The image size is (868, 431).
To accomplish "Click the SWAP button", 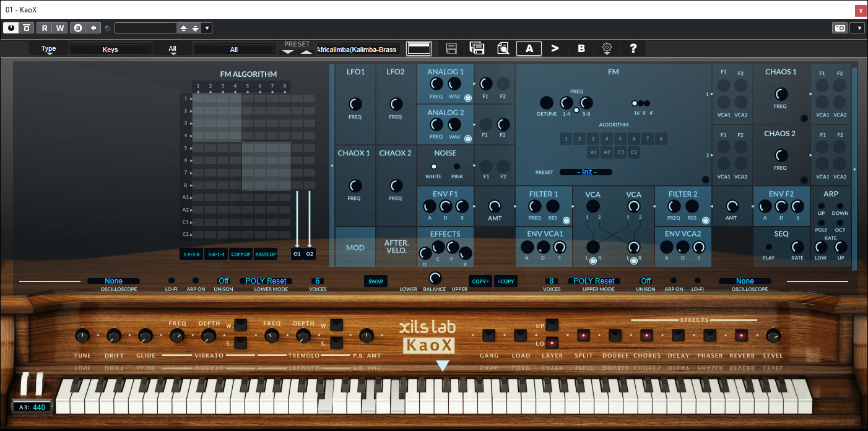I will tap(375, 281).
